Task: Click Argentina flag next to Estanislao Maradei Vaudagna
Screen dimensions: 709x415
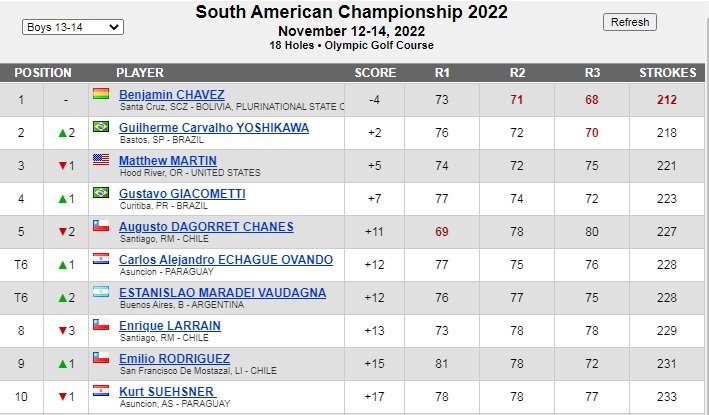Action: coord(101,292)
